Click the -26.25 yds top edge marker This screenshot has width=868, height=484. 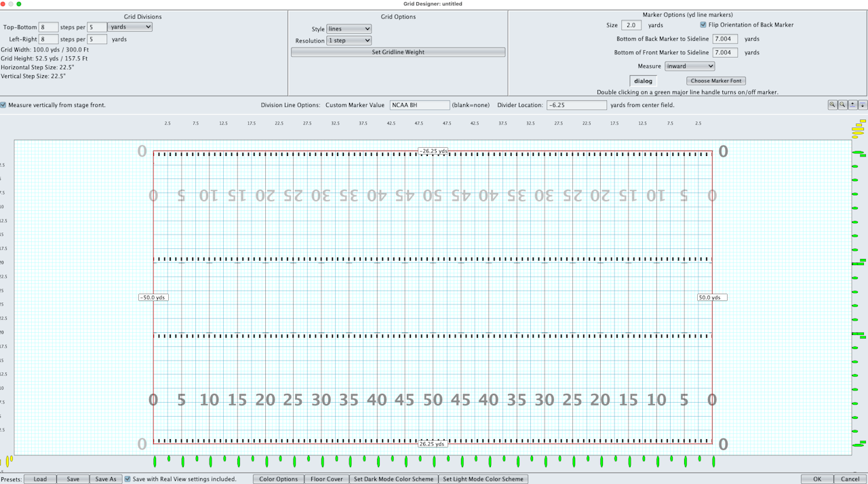click(x=433, y=151)
